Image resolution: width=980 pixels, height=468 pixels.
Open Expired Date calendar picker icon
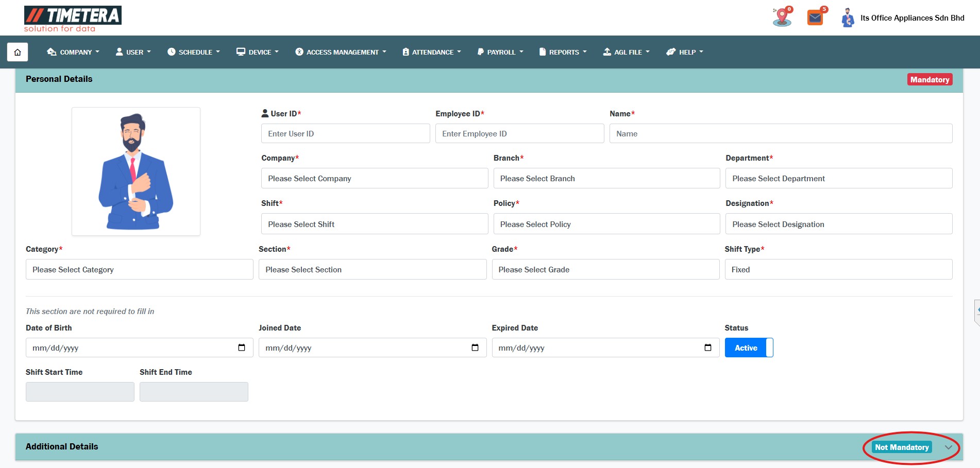pos(707,348)
